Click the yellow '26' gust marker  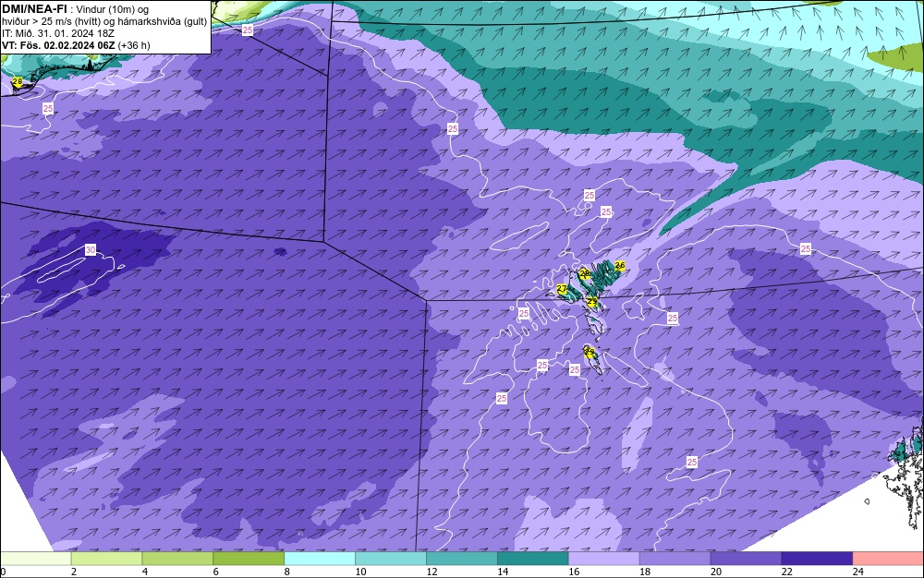point(619,266)
